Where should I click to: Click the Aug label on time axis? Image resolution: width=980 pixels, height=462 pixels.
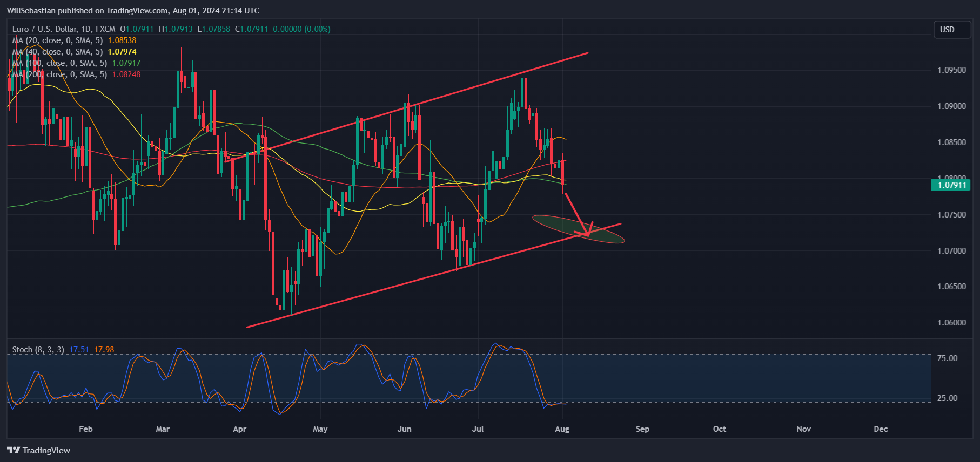[562, 429]
